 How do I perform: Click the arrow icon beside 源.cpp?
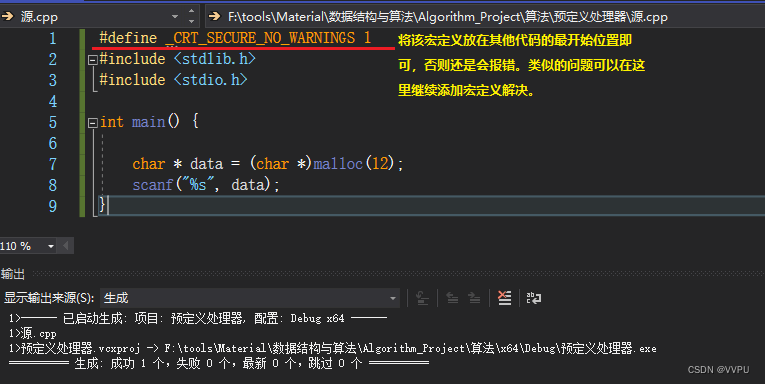click(8, 17)
